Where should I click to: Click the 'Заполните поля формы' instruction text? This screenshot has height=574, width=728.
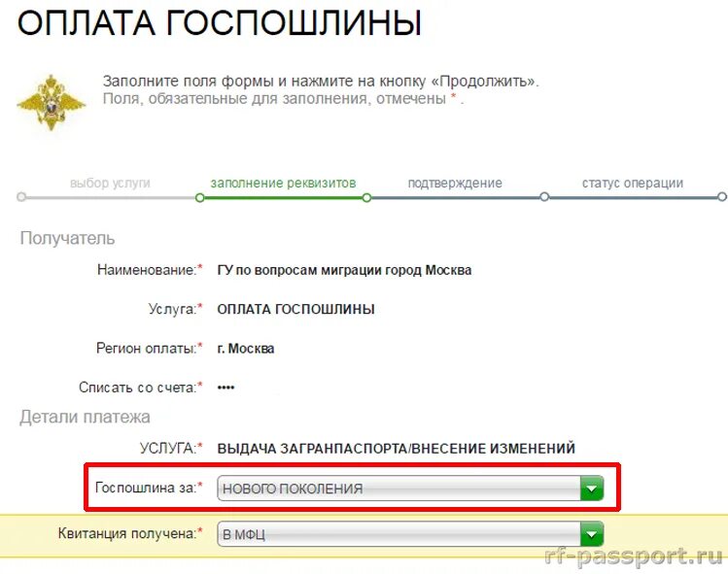321,81
